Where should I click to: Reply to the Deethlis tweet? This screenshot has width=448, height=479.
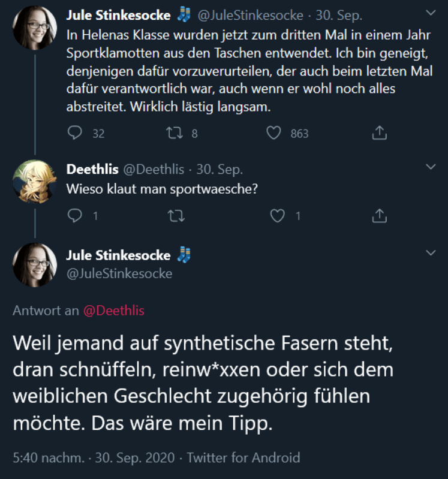[75, 215]
